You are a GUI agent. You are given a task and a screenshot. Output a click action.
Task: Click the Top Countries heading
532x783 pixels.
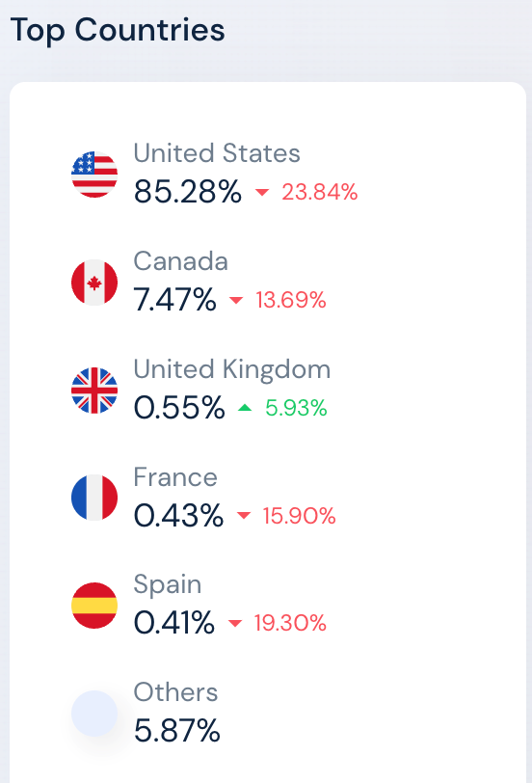[118, 30]
